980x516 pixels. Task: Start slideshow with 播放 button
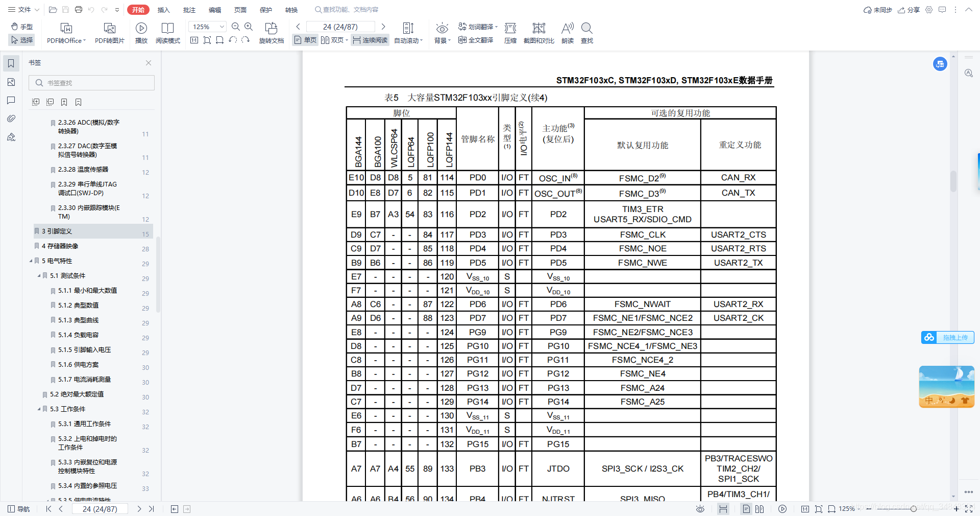click(141, 33)
